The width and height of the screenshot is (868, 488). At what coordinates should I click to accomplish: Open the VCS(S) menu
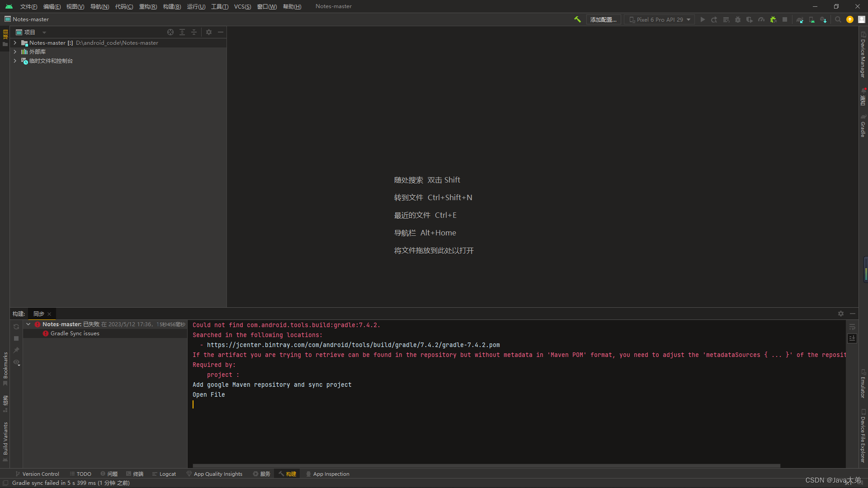(243, 6)
